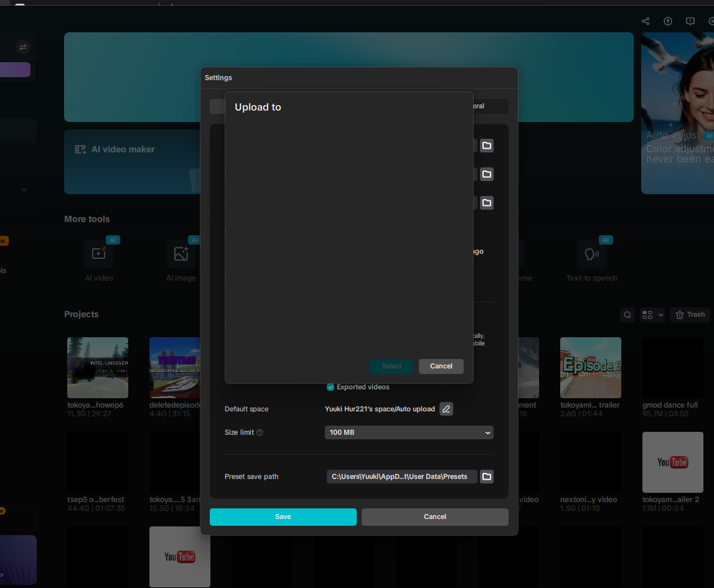This screenshot has height=588, width=714.
Task: Click the share icon in top bar
Action: pos(646,21)
